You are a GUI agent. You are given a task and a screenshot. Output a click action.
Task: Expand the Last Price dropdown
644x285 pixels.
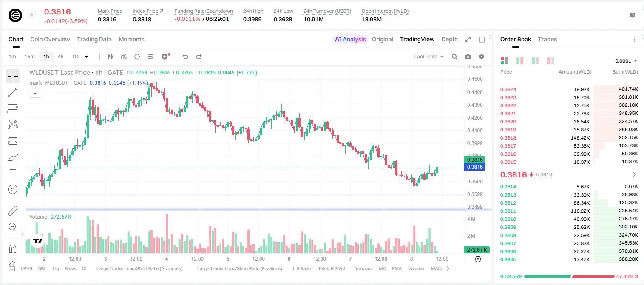pos(428,57)
